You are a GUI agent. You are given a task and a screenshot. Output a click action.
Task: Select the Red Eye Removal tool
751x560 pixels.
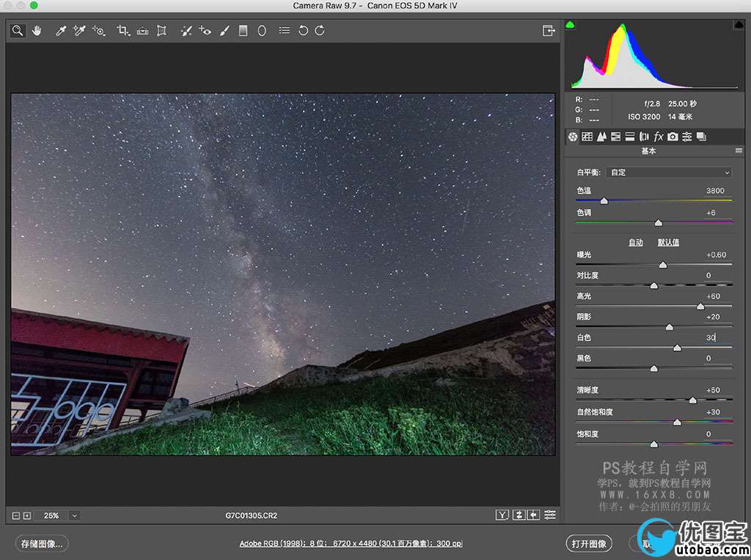pyautogui.click(x=205, y=31)
